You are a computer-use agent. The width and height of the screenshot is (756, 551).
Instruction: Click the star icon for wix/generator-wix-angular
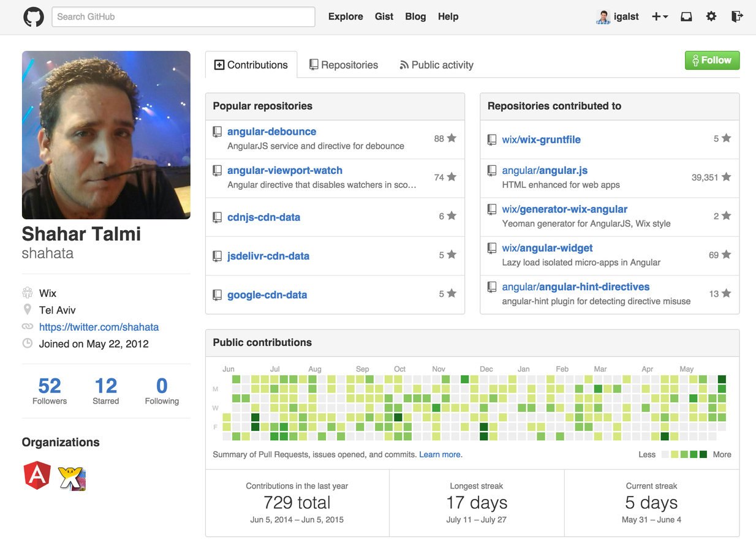coord(726,216)
